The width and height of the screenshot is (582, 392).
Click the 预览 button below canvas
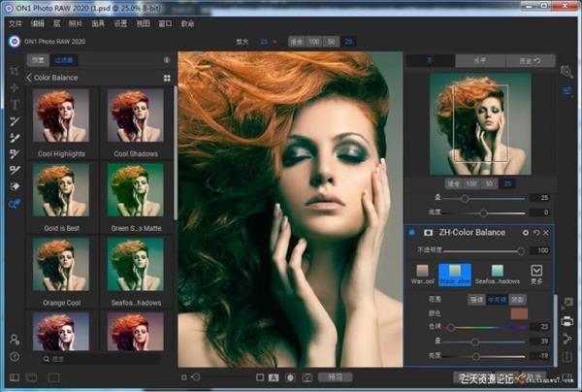(x=336, y=376)
